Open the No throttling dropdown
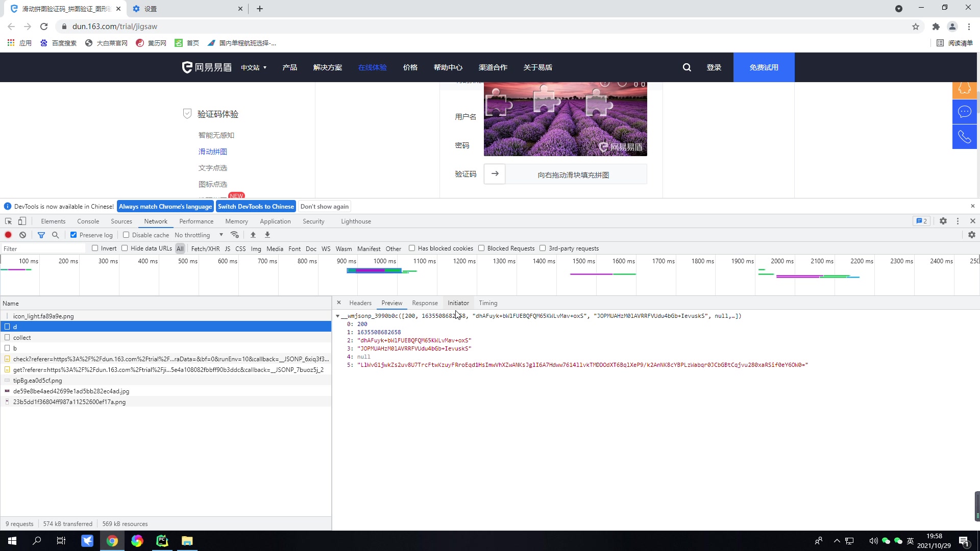 pos(199,235)
